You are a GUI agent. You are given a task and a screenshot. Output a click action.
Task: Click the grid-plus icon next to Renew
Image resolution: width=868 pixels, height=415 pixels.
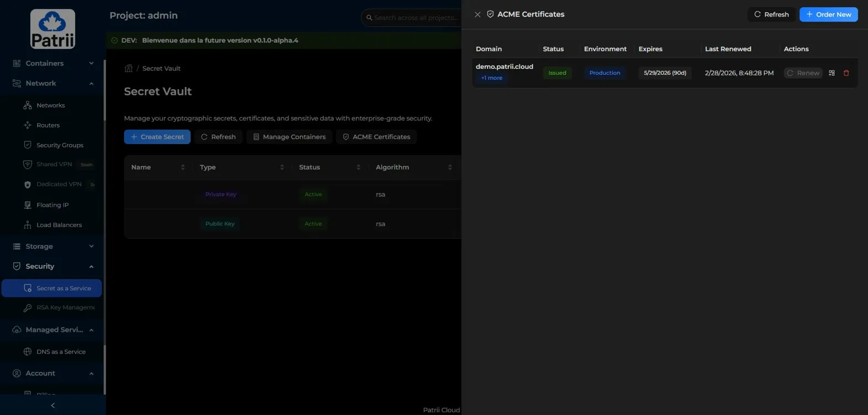(x=831, y=73)
